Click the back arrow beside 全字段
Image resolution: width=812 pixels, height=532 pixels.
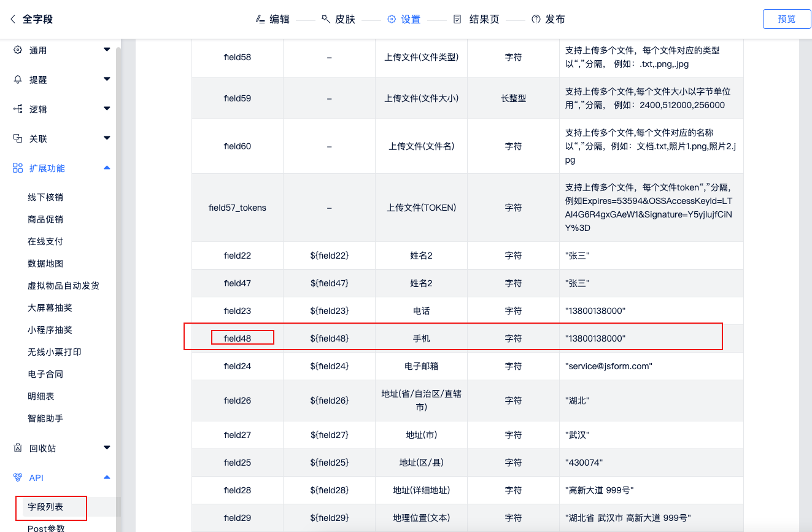click(13, 19)
